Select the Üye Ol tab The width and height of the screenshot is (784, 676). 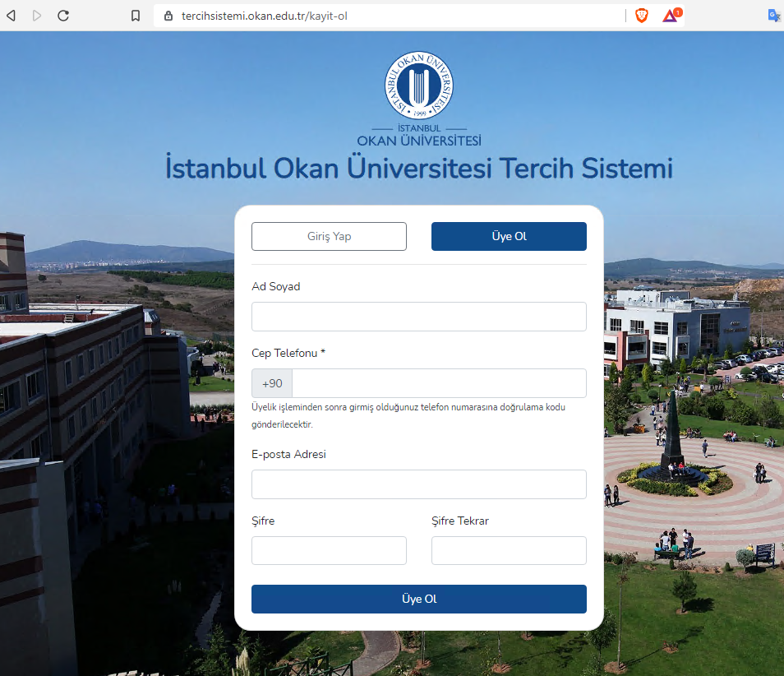pos(509,236)
